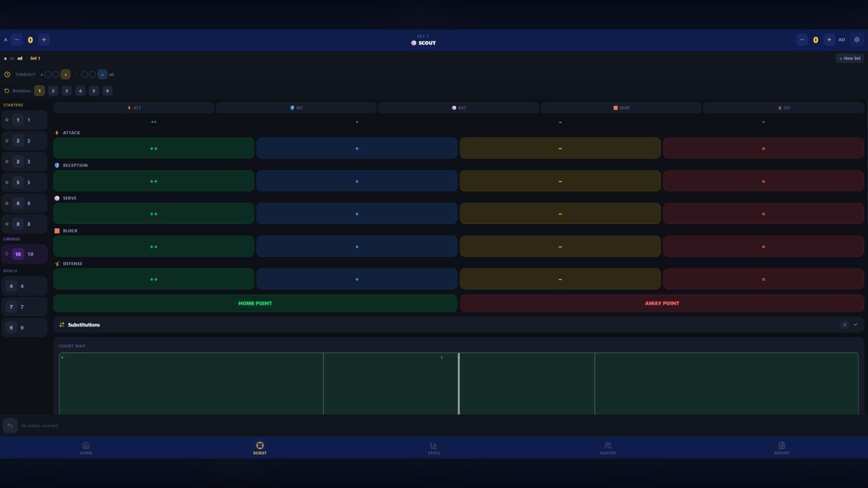Toggle star on starter player 3
This screenshot has height=488, width=868.
(7, 162)
